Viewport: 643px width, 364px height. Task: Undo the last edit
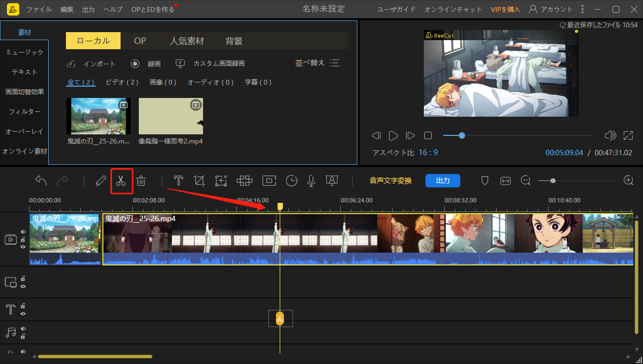point(41,181)
